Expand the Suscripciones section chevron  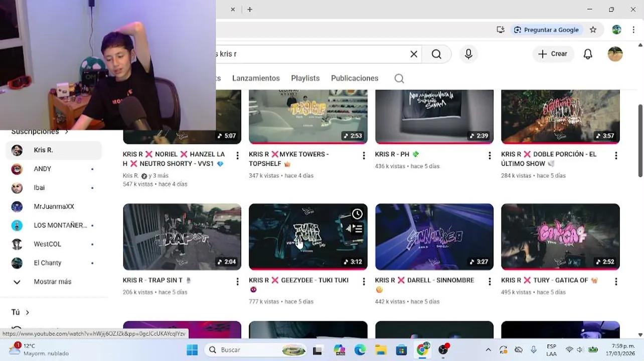click(x=66, y=132)
